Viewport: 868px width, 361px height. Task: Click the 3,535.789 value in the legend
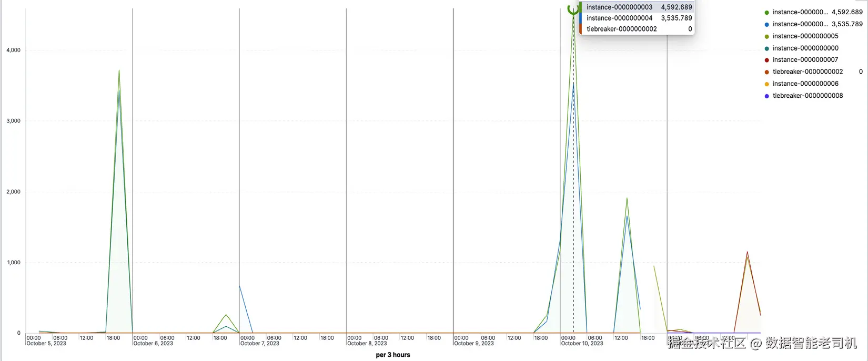[x=847, y=24]
